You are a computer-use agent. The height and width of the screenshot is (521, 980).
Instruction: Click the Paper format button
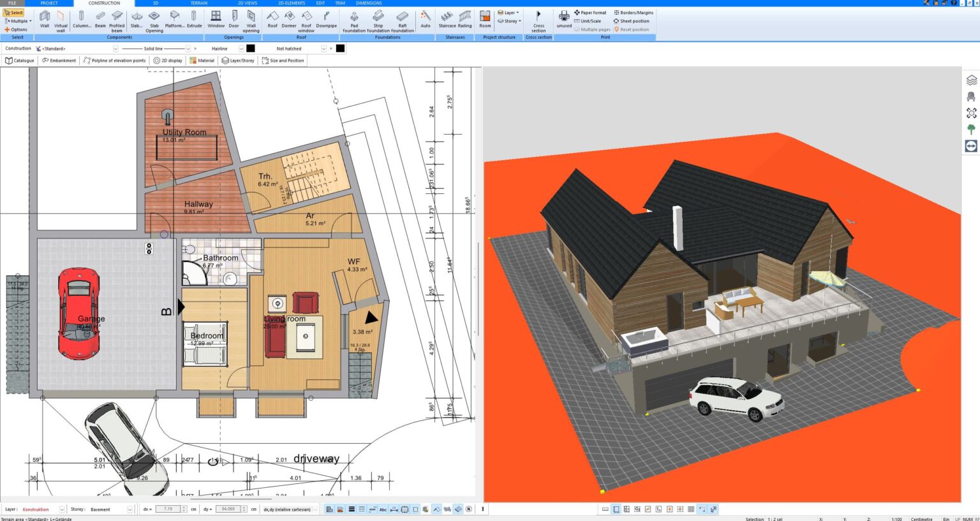(590, 12)
